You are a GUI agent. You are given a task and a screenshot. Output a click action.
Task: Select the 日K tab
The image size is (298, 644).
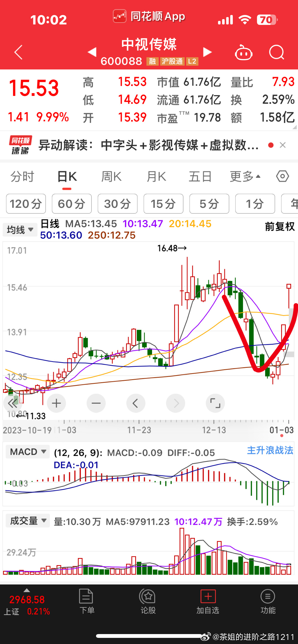click(x=67, y=177)
